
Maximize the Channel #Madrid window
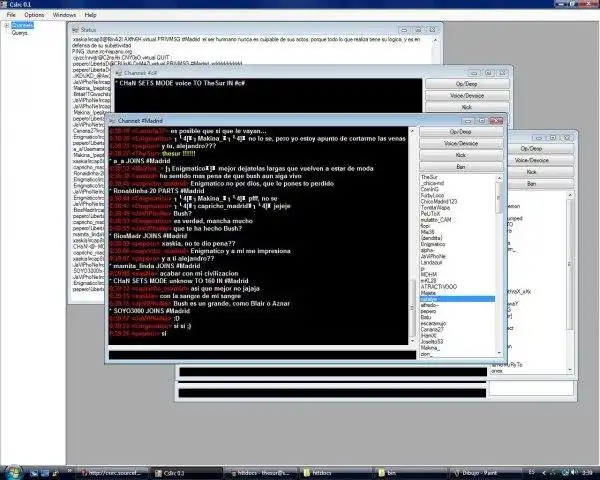481,121
